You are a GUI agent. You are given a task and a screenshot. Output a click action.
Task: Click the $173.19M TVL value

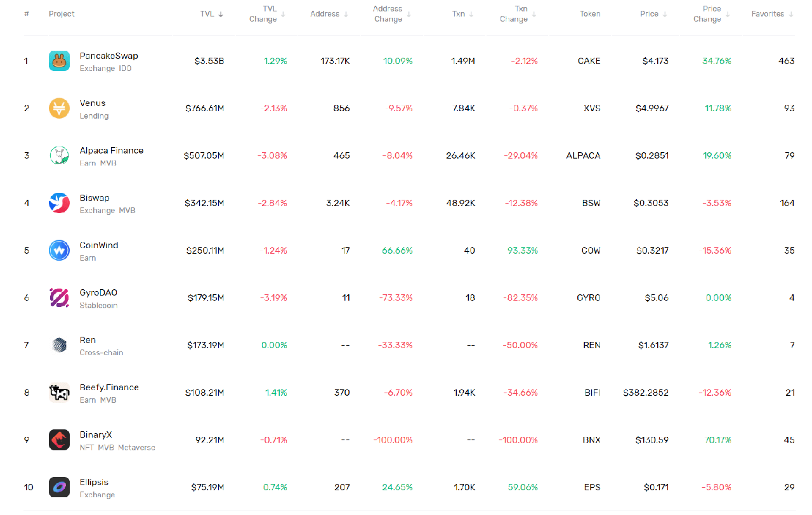[x=206, y=345]
